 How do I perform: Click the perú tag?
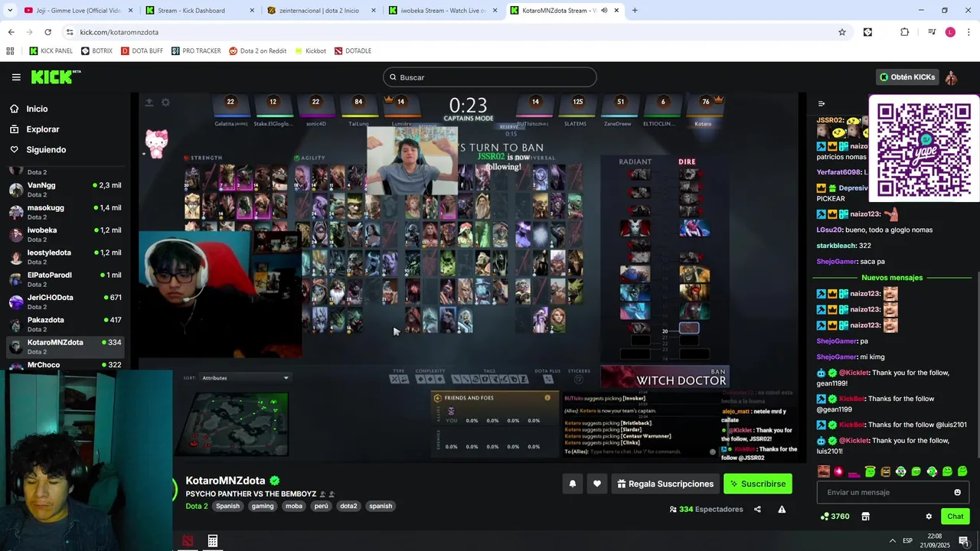pyautogui.click(x=322, y=506)
